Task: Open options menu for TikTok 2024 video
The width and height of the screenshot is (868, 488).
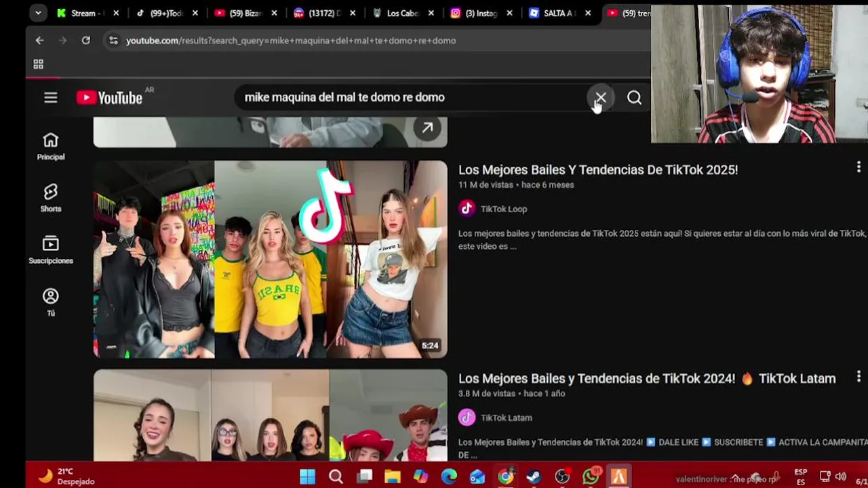Action: [859, 375]
